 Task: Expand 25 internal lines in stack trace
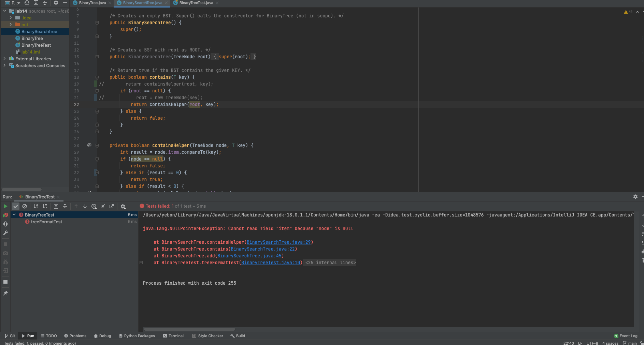click(x=330, y=263)
